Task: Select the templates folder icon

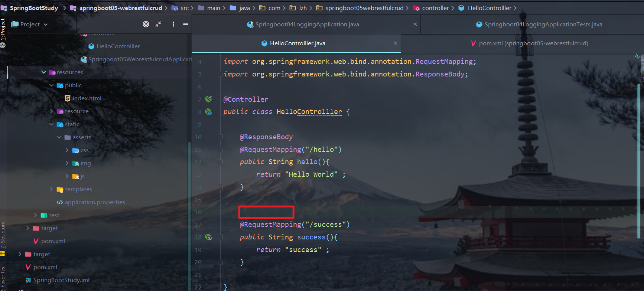Action: 60,189
